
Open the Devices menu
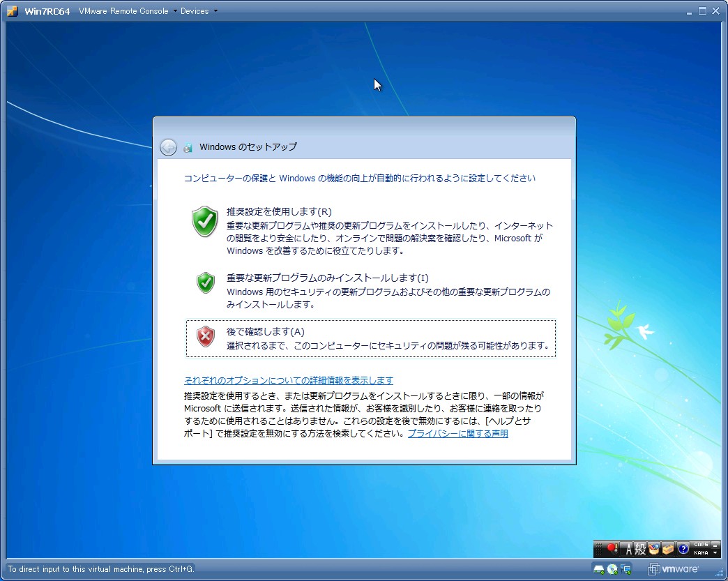pyautogui.click(x=195, y=10)
